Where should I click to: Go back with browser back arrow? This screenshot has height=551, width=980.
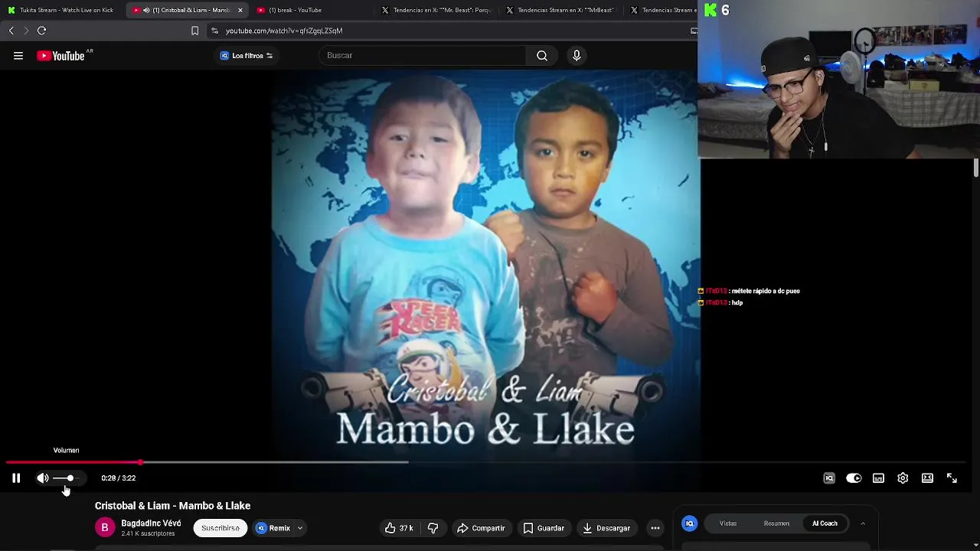pos(11,31)
